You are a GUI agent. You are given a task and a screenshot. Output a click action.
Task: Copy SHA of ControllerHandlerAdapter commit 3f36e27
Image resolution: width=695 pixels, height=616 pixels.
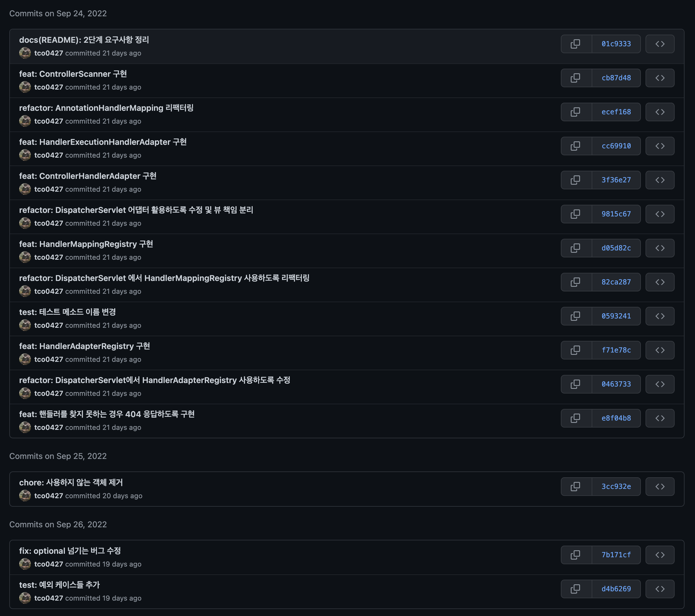(x=576, y=180)
